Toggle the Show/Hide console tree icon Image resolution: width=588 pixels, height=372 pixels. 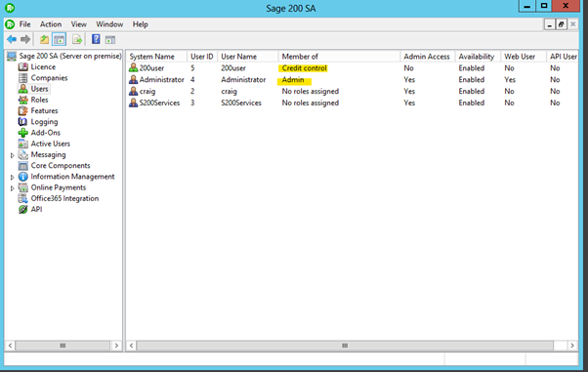[60, 39]
